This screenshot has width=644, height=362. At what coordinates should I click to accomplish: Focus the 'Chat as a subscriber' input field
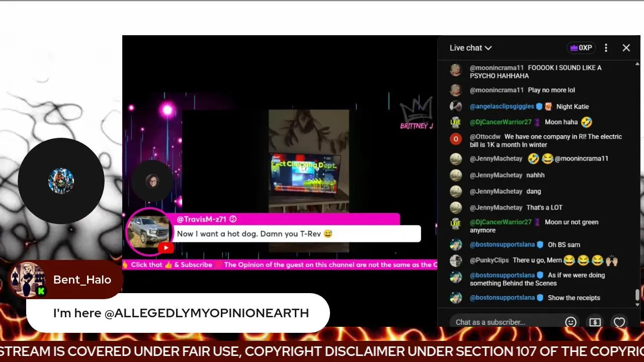508,322
